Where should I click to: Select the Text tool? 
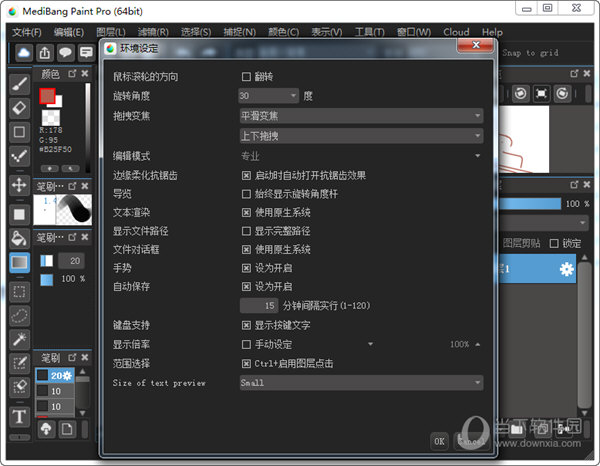coord(19,416)
